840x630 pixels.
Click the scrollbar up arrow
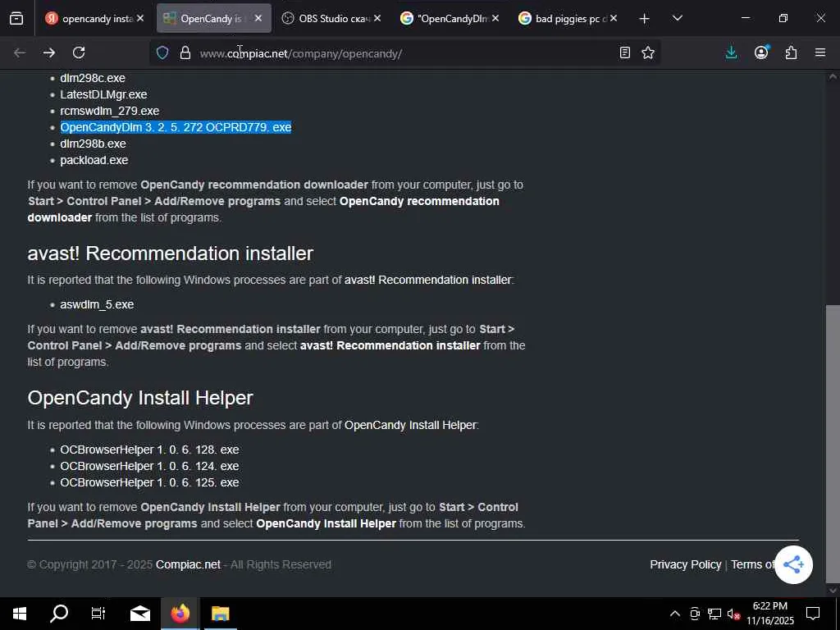click(833, 76)
